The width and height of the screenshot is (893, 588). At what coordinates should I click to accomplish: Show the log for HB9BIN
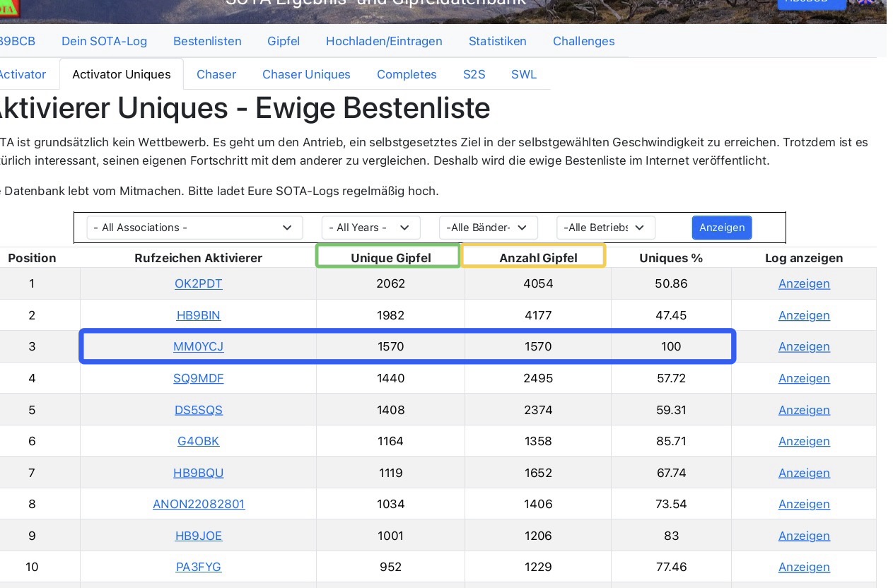(x=804, y=315)
